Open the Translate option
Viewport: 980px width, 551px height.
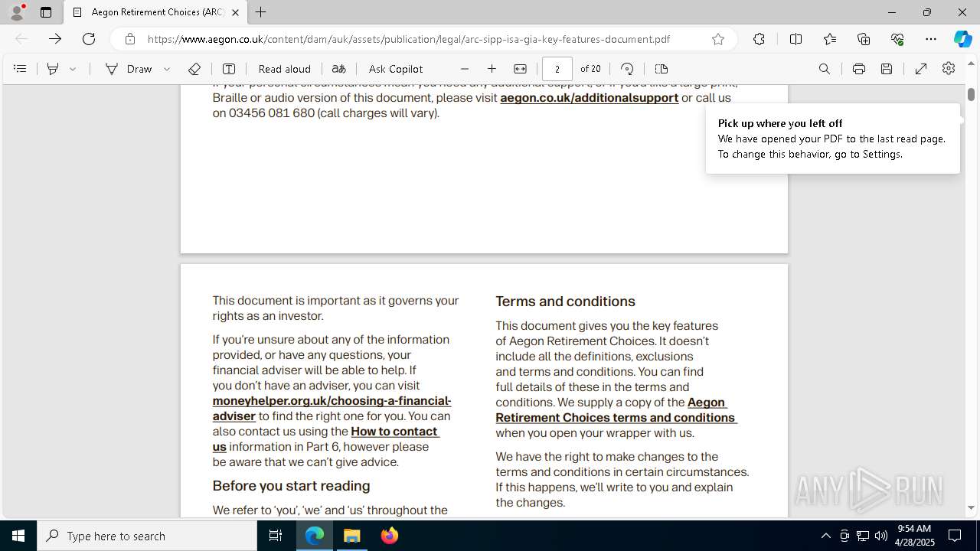point(339,69)
